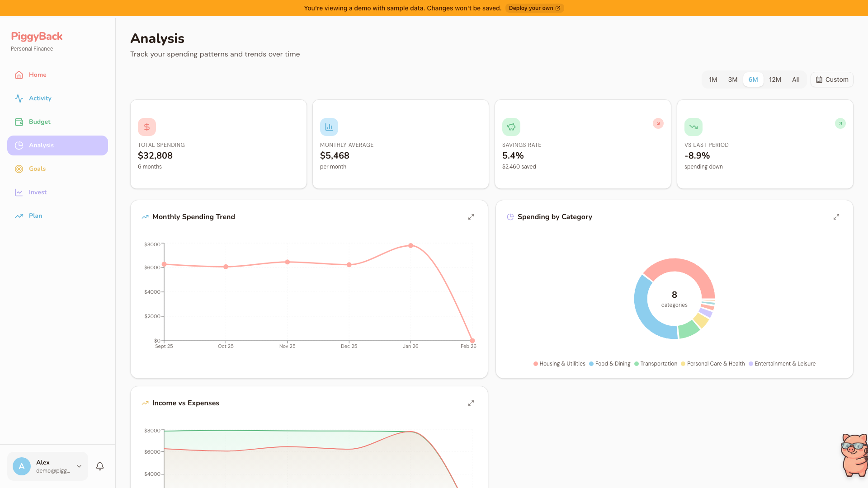The width and height of the screenshot is (868, 488).
Task: Show All time range
Action: pos(796,80)
